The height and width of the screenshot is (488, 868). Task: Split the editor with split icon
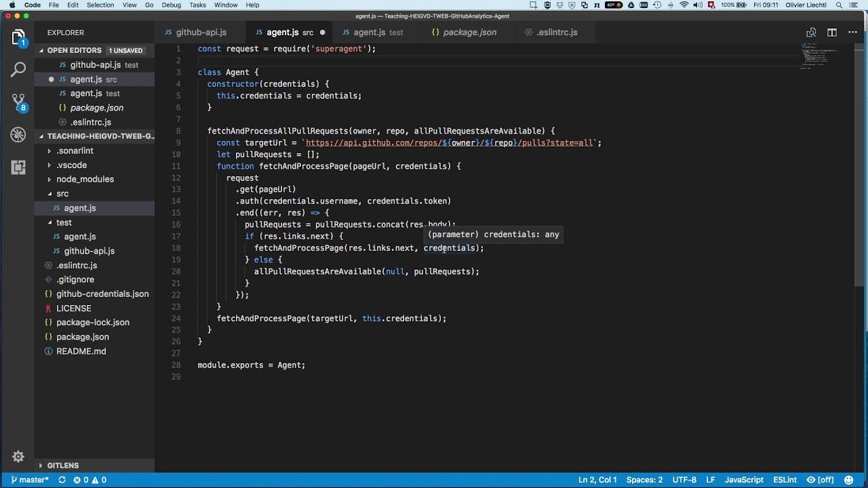(x=832, y=33)
